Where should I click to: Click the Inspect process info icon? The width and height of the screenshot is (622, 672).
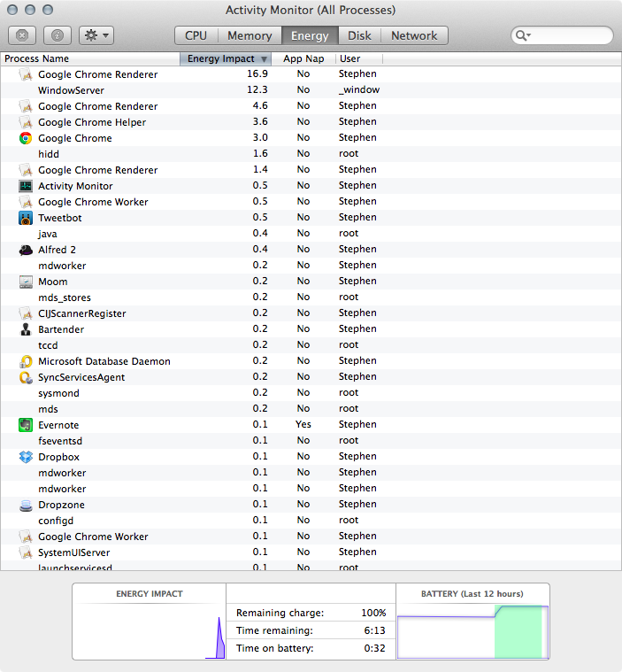click(58, 35)
